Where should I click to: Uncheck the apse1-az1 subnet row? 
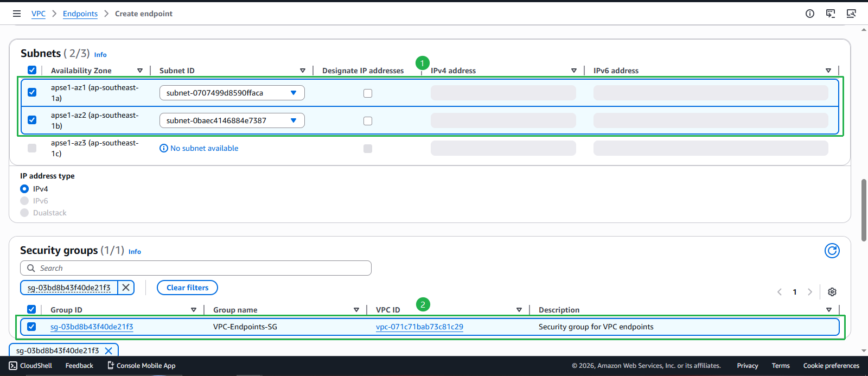click(32, 92)
